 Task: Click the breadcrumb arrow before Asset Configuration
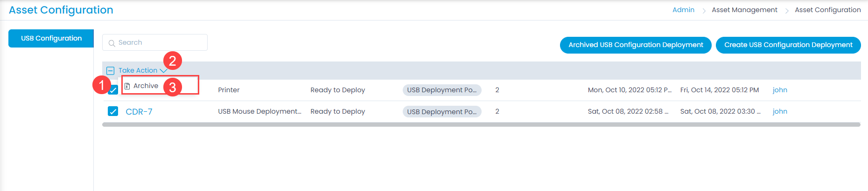[787, 10]
